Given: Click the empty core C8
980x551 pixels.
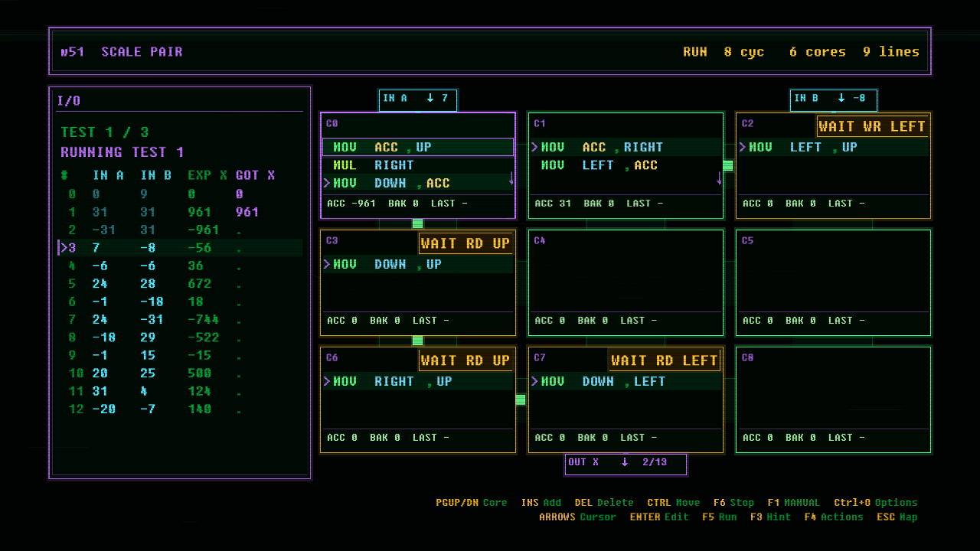Looking at the screenshot, I should [x=834, y=399].
